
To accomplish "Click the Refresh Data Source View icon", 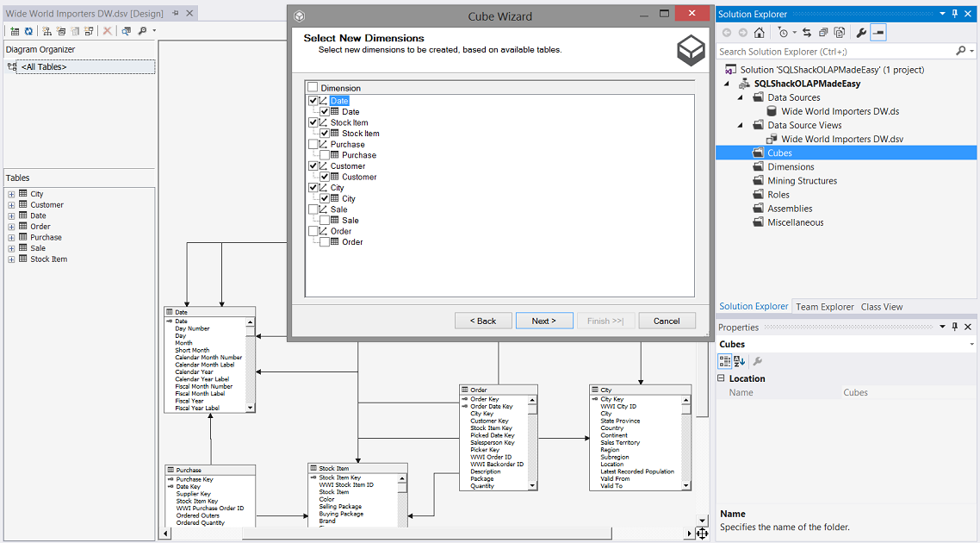I will coord(28,31).
